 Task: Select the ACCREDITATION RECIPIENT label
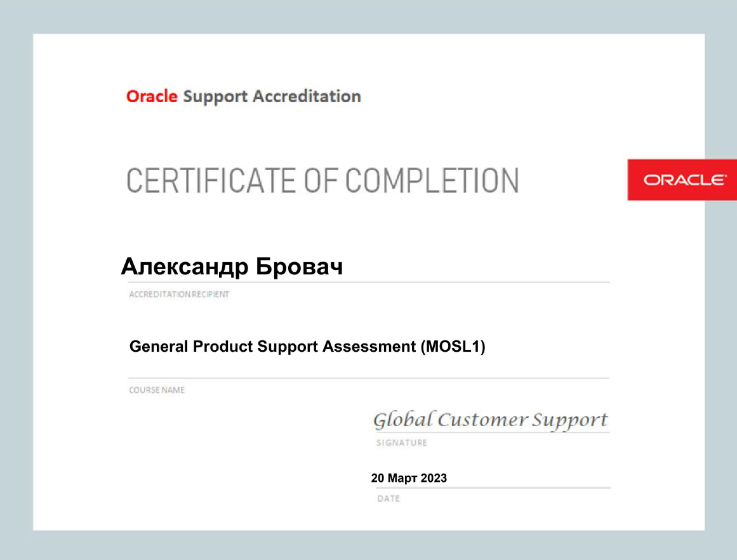(178, 294)
